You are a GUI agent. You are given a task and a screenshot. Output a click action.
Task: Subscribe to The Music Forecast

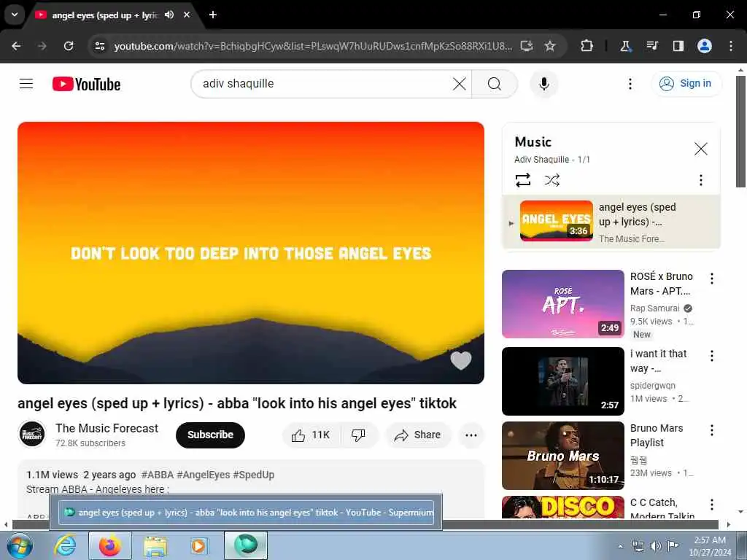pyautogui.click(x=210, y=435)
